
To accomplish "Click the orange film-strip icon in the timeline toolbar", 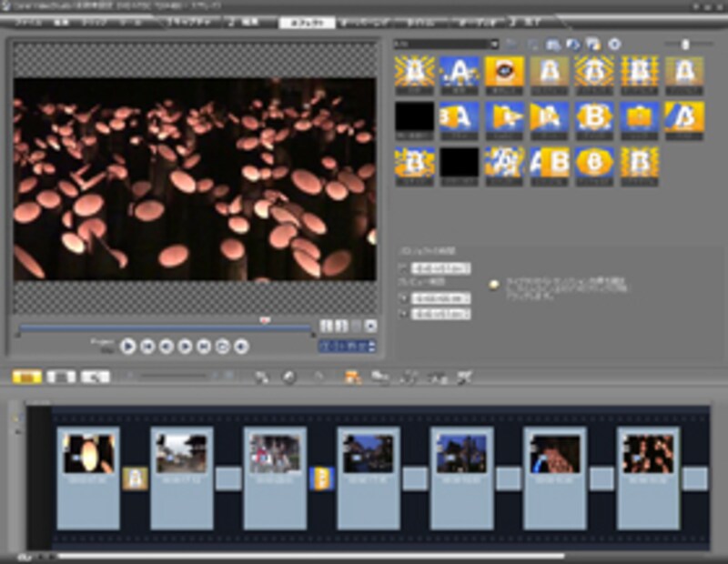I will (352, 376).
